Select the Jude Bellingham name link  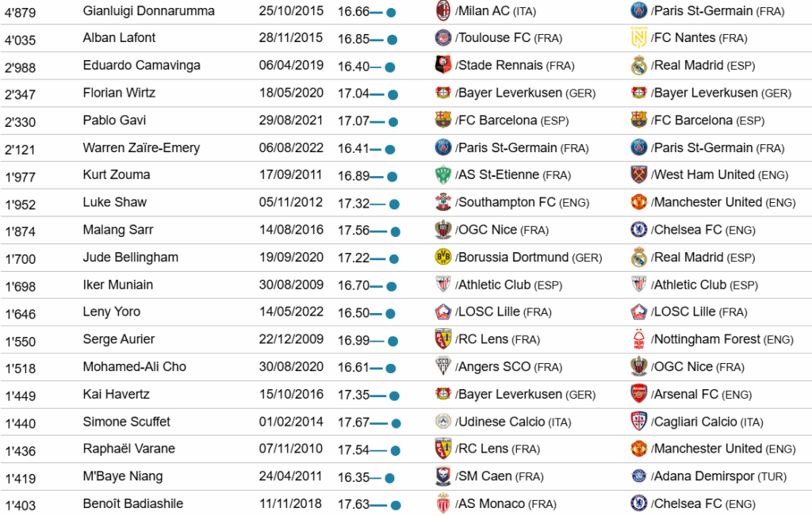click(131, 257)
